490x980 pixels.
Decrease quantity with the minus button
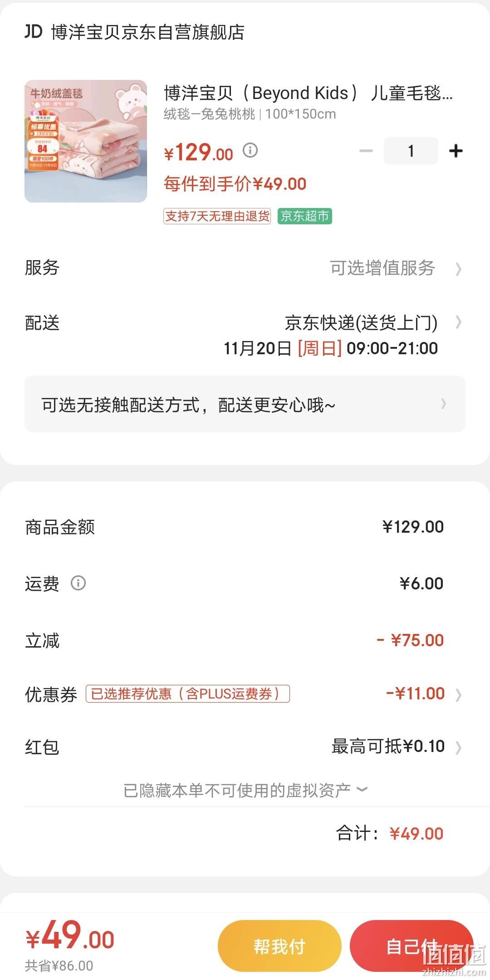(x=366, y=151)
